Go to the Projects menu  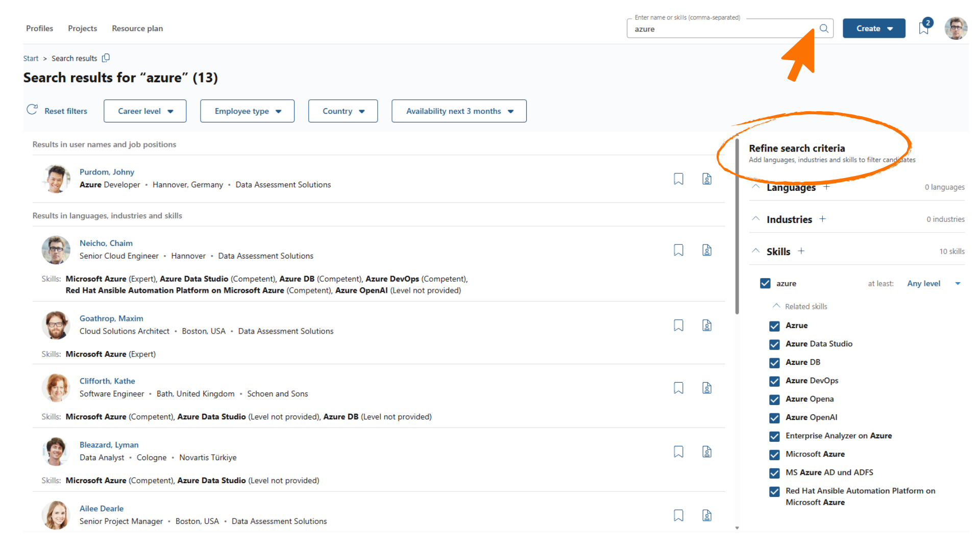82,29
